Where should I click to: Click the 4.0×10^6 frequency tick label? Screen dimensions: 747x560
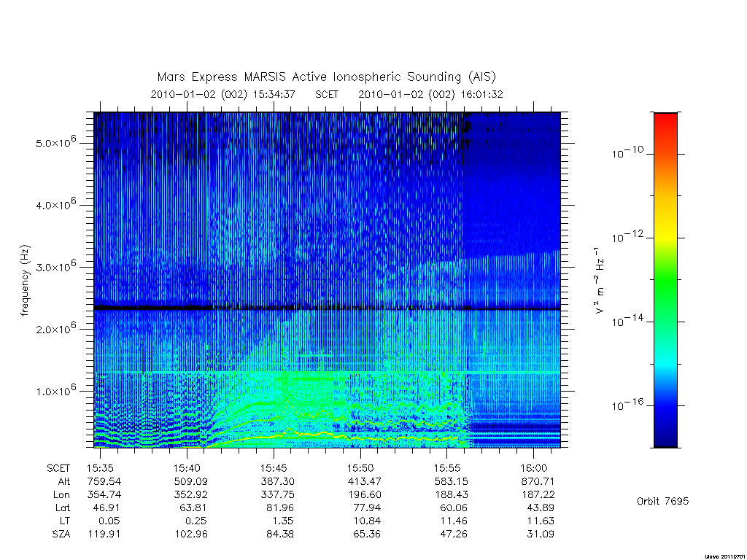point(55,204)
